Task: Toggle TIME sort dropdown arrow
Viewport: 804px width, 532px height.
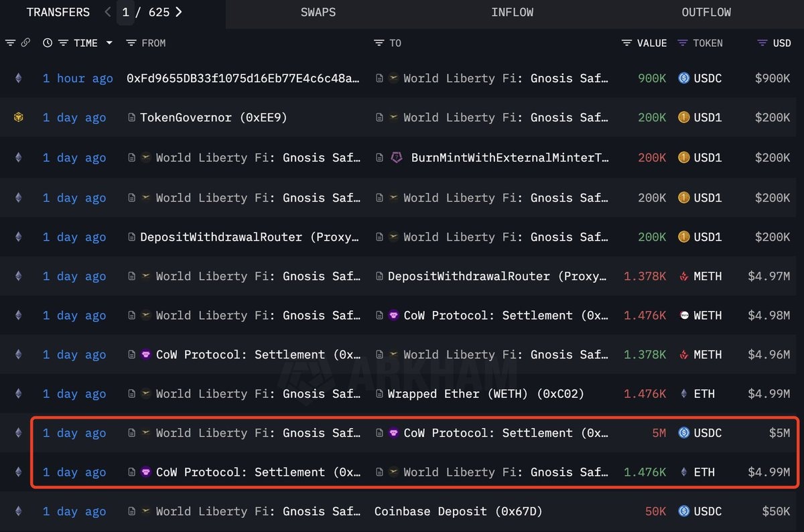Action: pos(109,43)
